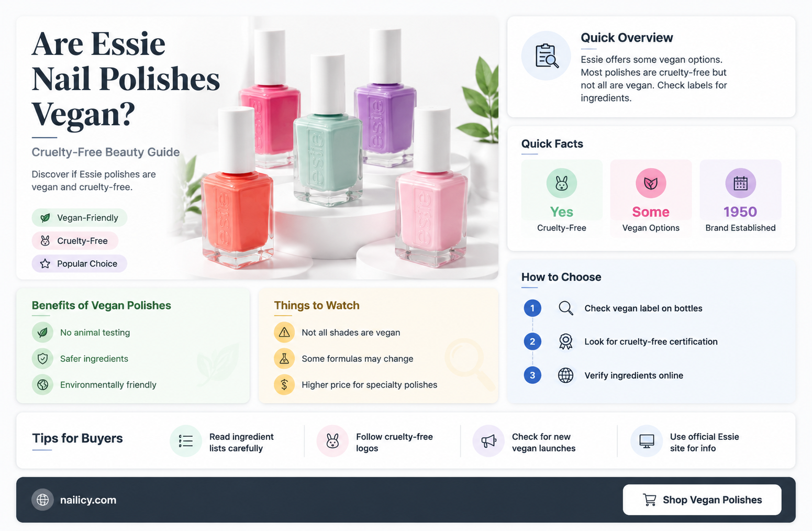Screen dimensions: 812x531
Task: Select the Vegan-Friendly tag pill
Action: pos(80,218)
